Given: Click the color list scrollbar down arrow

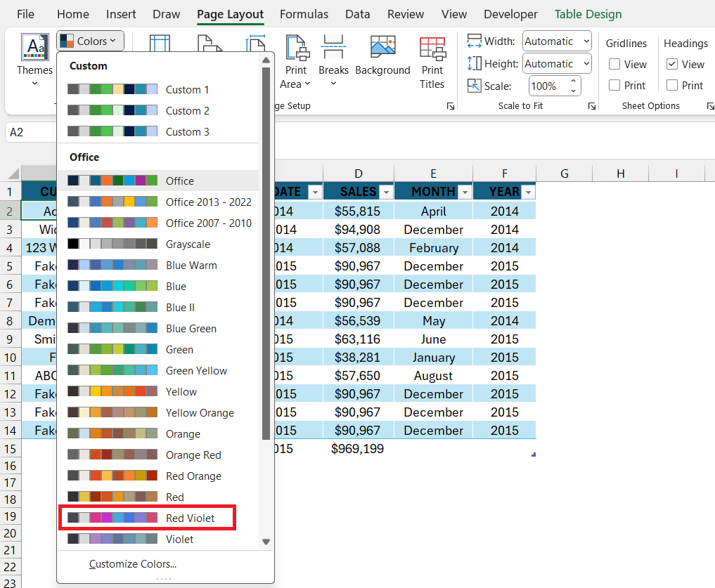Looking at the screenshot, I should click(x=266, y=541).
